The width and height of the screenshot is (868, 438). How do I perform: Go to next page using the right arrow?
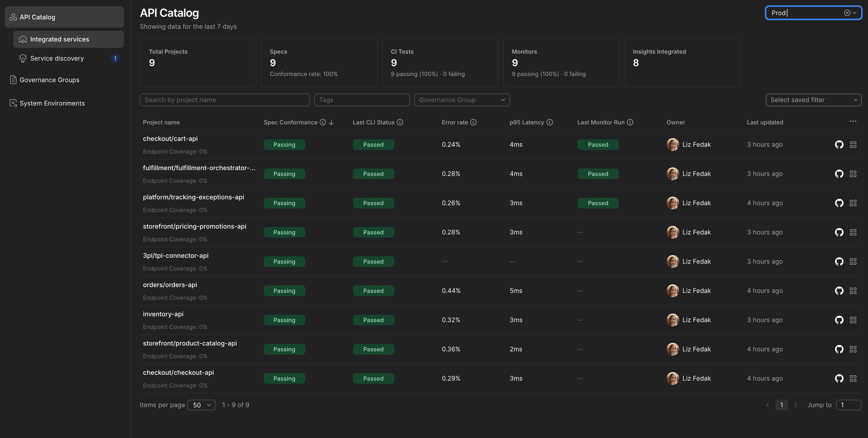tap(796, 405)
